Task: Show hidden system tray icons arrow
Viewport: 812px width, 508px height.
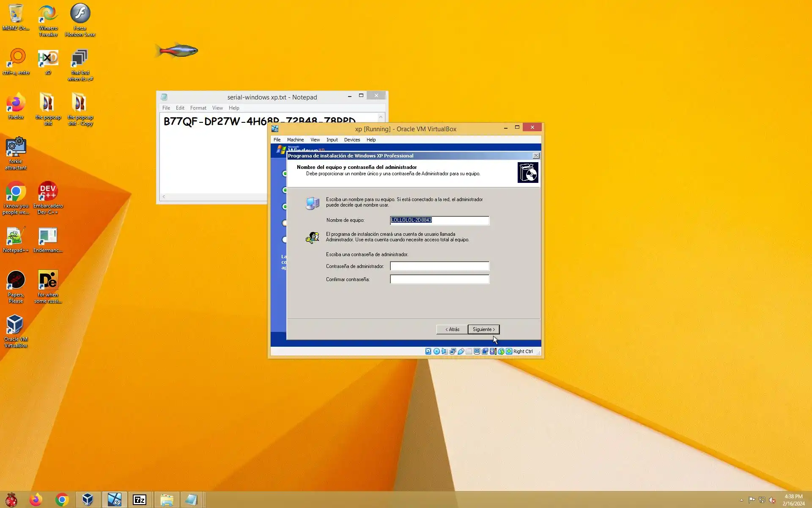Action: click(741, 500)
